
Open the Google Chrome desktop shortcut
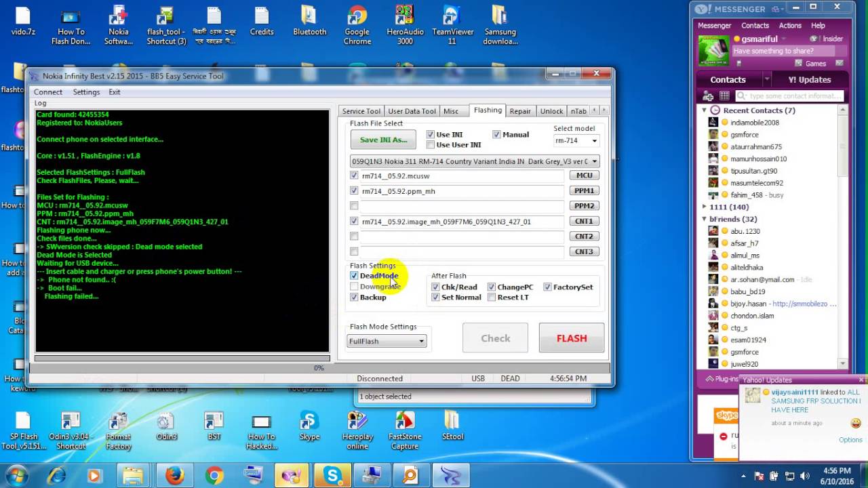point(357,26)
